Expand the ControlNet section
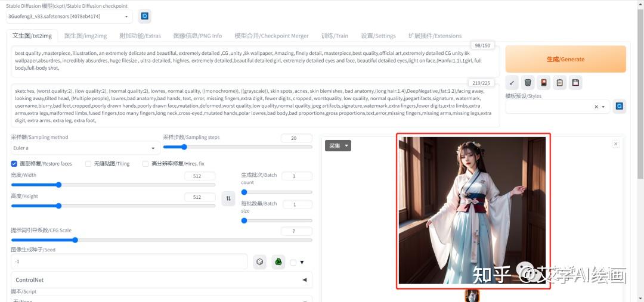This screenshot has height=302, width=644. click(162, 280)
